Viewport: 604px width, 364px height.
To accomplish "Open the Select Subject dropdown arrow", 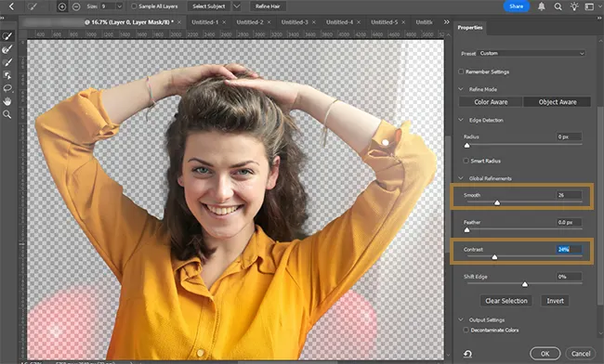I will (237, 6).
